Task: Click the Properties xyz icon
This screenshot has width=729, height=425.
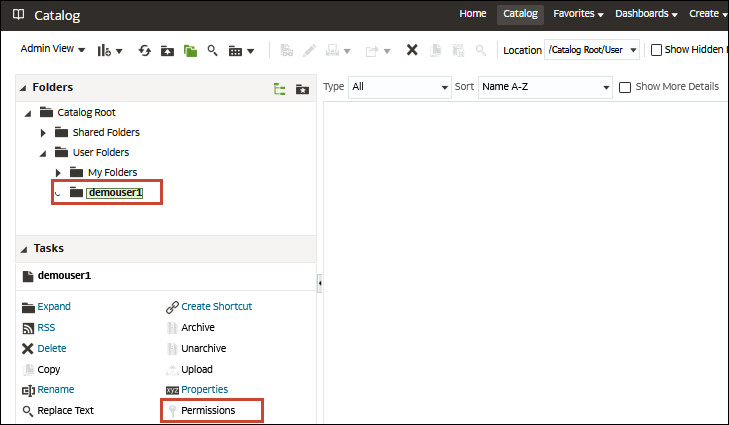Action: point(172,390)
